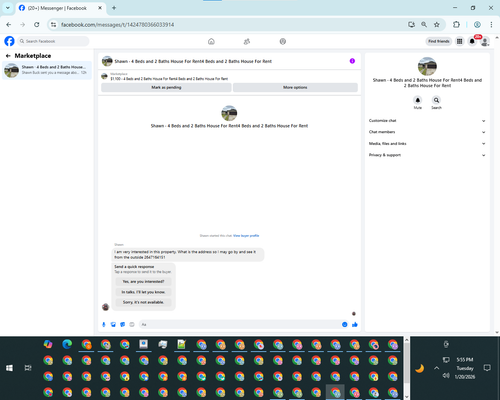Expand the Privacy & support section

pos(427,155)
